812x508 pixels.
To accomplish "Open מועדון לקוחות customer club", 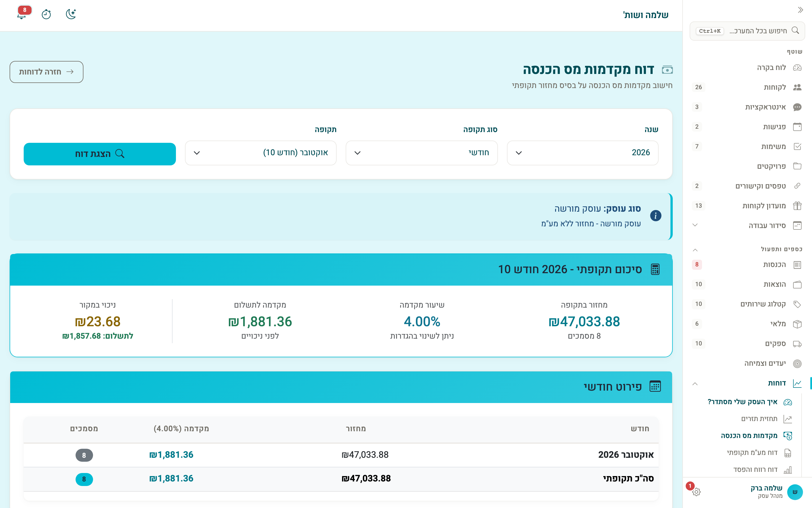I will click(x=747, y=206).
